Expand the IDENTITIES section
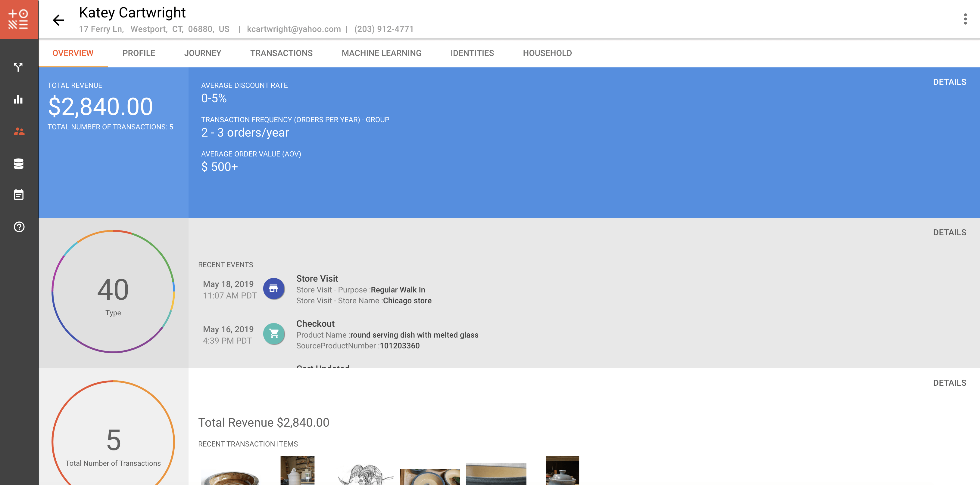This screenshot has width=980, height=485. [473, 53]
